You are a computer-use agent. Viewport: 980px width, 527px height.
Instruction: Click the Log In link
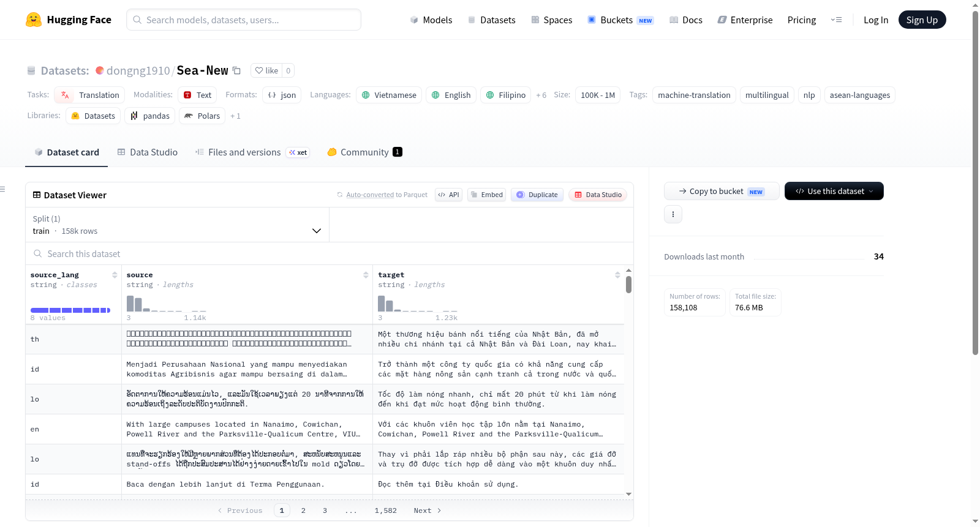click(876, 20)
